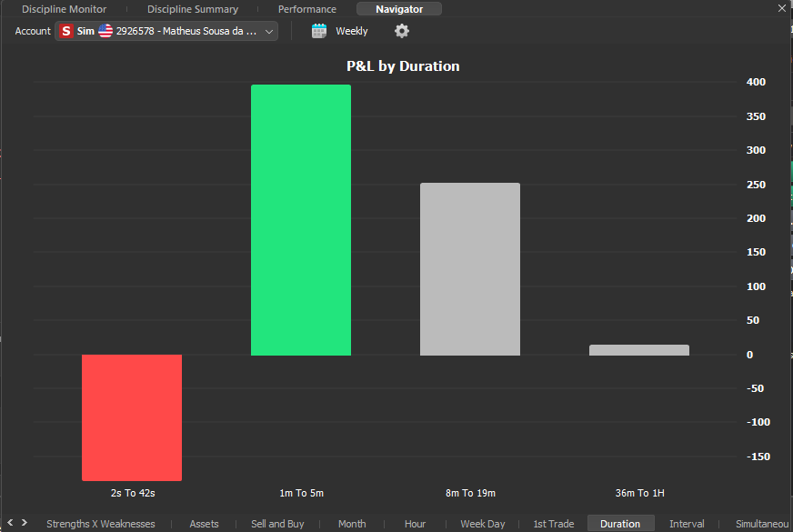Click the 250 value on the axis
793x532 pixels.
[756, 185]
